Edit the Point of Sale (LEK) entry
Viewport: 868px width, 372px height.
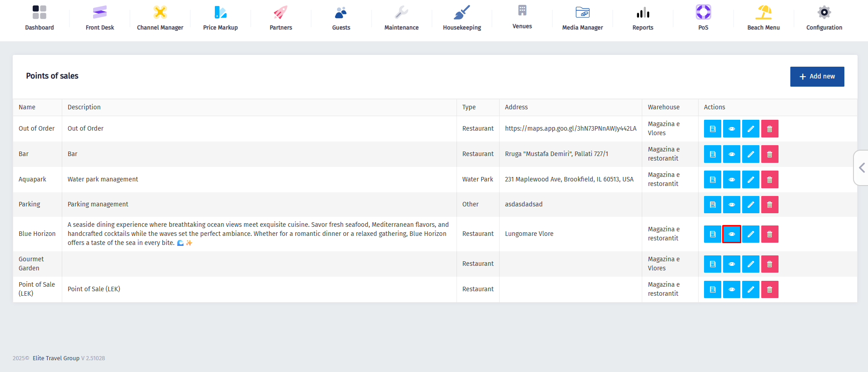[750, 289]
